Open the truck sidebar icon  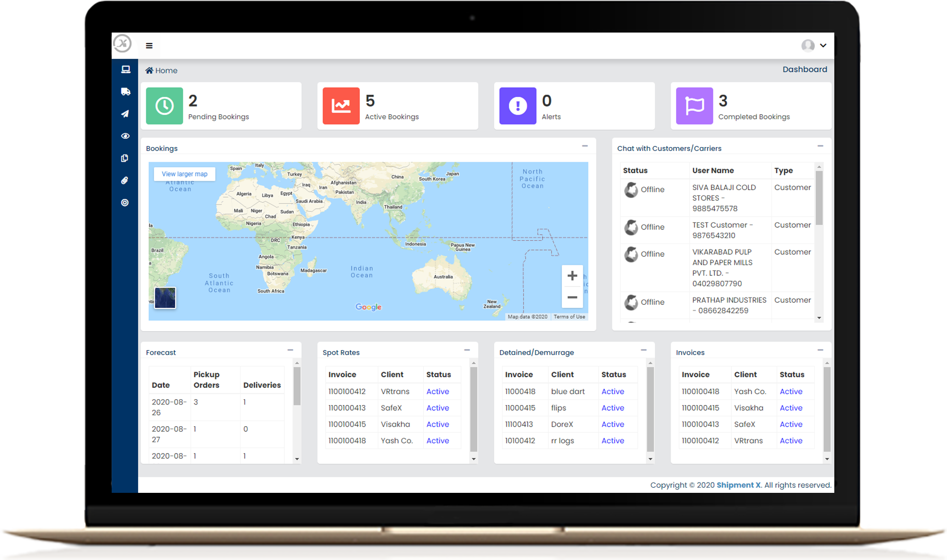tap(125, 91)
